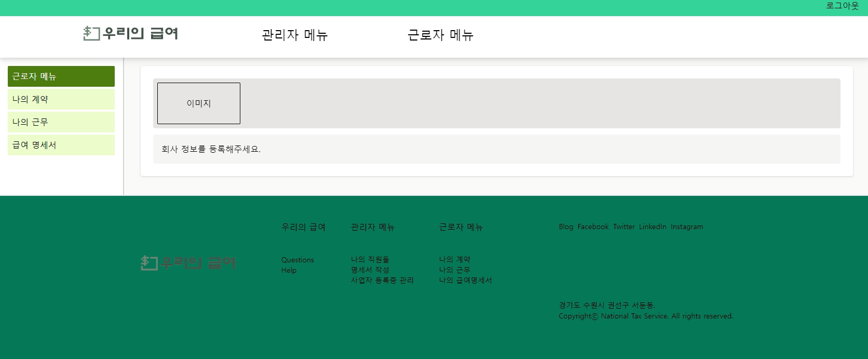Open 급여 명세서 in sidebar
The width and height of the screenshot is (868, 359).
click(61, 145)
